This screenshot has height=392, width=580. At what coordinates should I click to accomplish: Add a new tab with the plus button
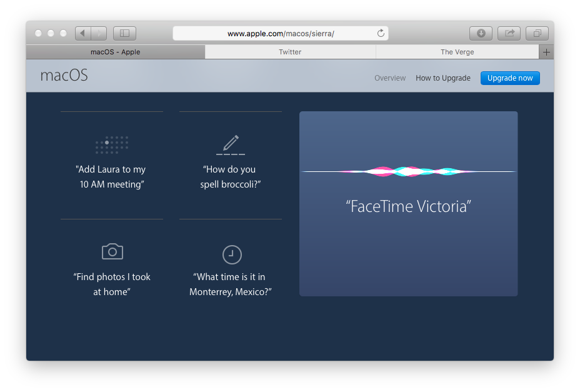tap(546, 52)
